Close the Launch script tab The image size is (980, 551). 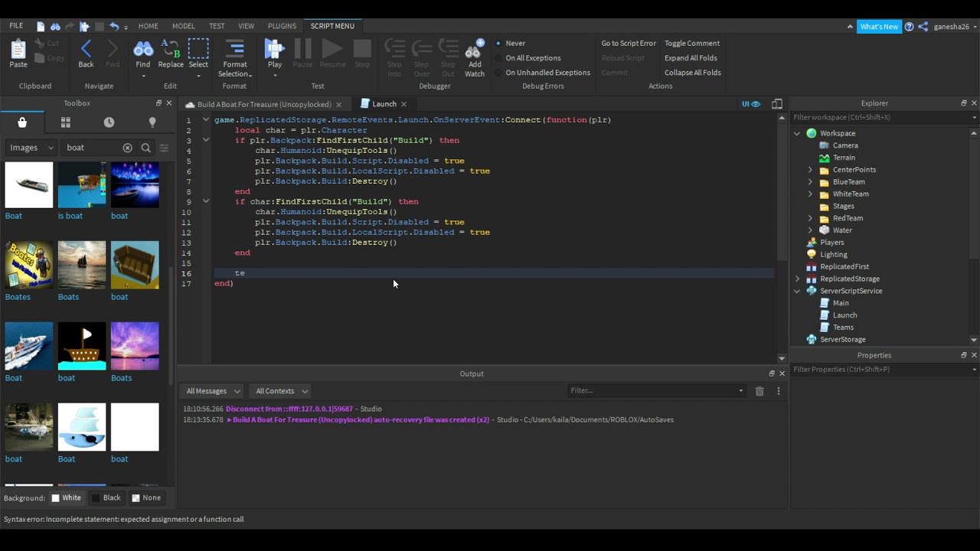(403, 104)
